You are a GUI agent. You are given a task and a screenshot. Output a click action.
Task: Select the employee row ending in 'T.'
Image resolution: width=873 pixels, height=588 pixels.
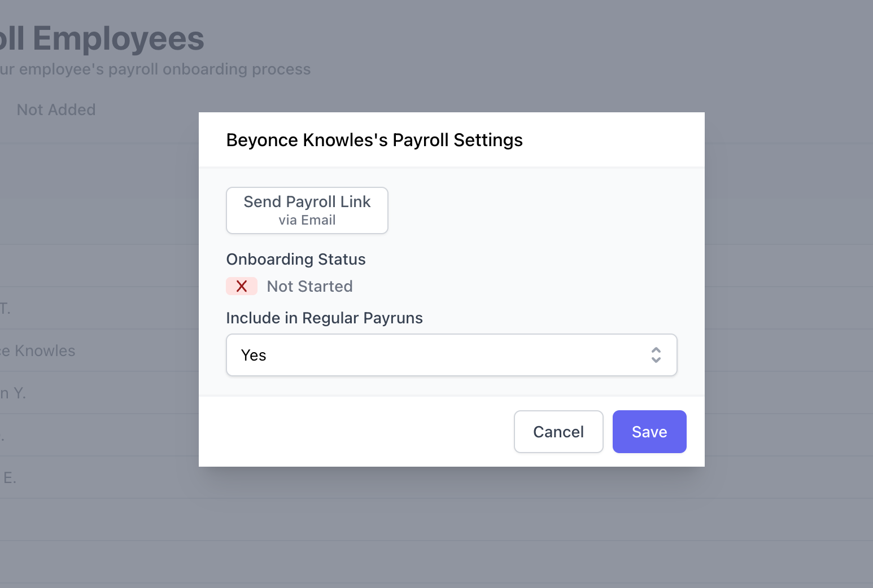(x=6, y=308)
